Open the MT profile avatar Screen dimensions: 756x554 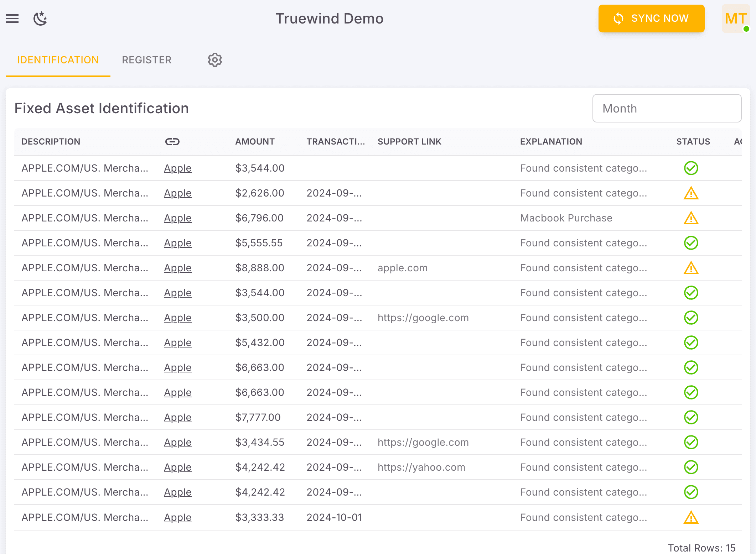pos(735,19)
